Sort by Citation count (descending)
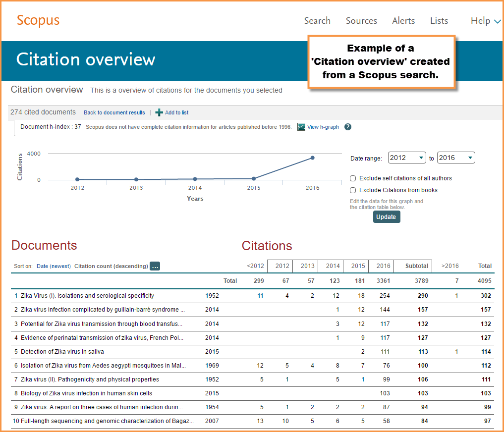Screen dimensions: 504x432 (x=111, y=266)
